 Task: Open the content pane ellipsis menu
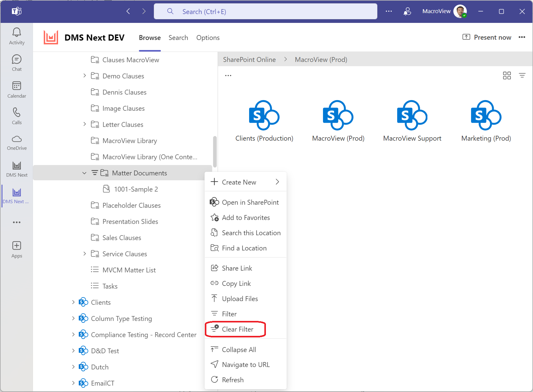(x=228, y=76)
